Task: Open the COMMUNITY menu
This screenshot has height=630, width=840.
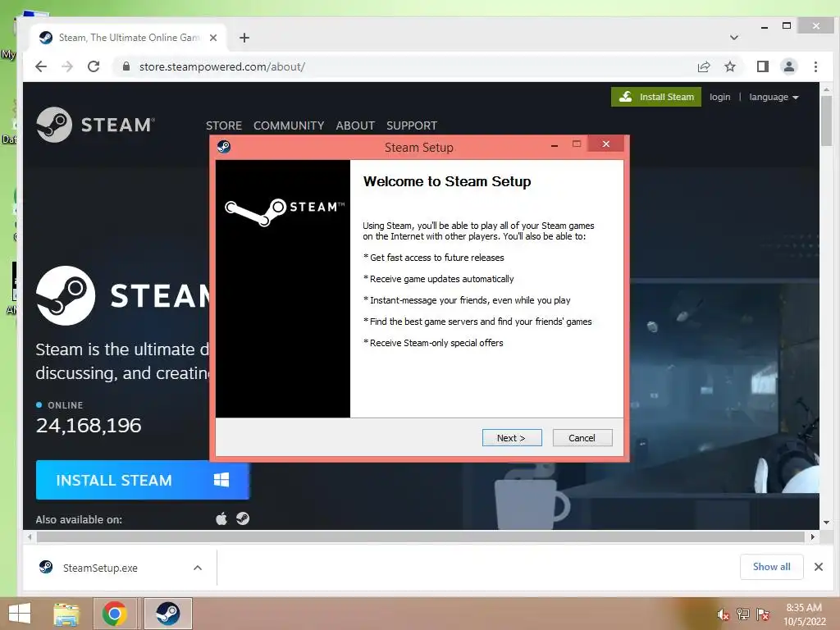Action: [x=289, y=126]
